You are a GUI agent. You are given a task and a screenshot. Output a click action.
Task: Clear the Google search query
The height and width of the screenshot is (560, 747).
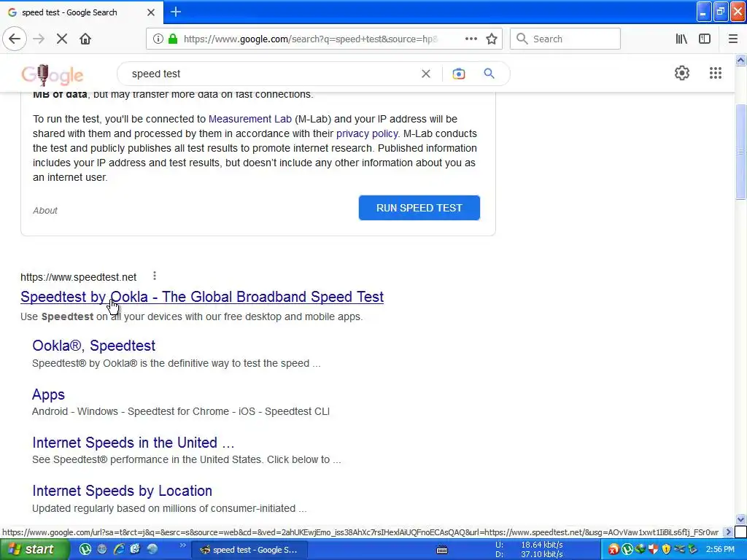click(x=426, y=74)
